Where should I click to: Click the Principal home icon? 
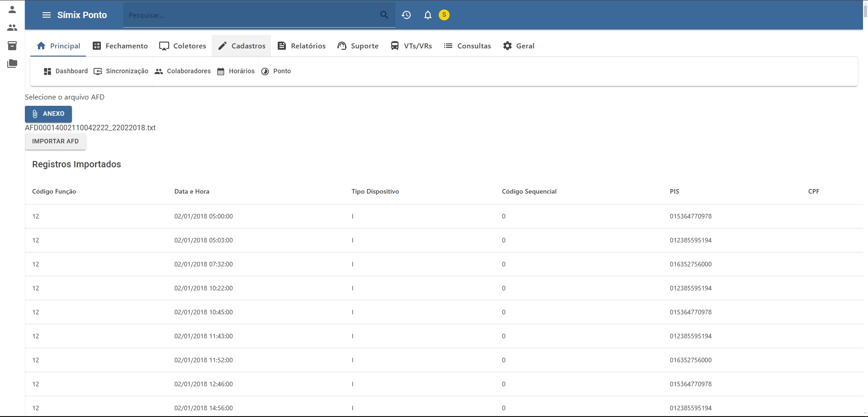coord(41,46)
